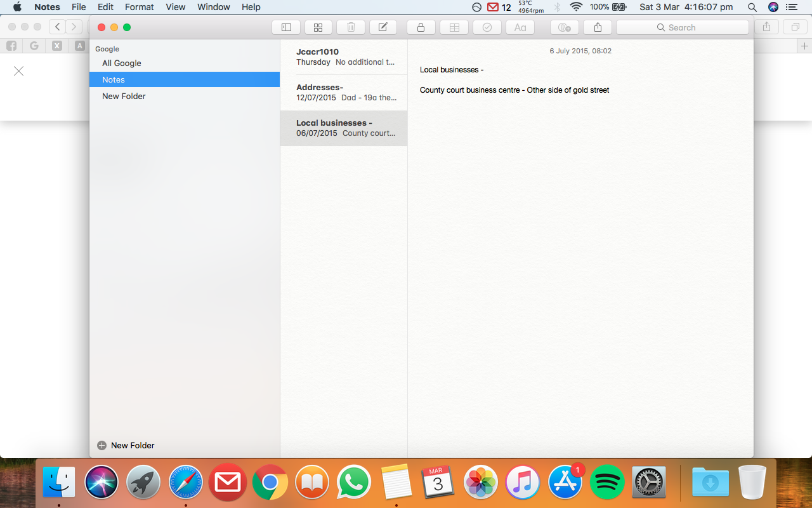The height and width of the screenshot is (508, 812).
Task: Open System Preferences from the Dock
Action: tap(649, 482)
